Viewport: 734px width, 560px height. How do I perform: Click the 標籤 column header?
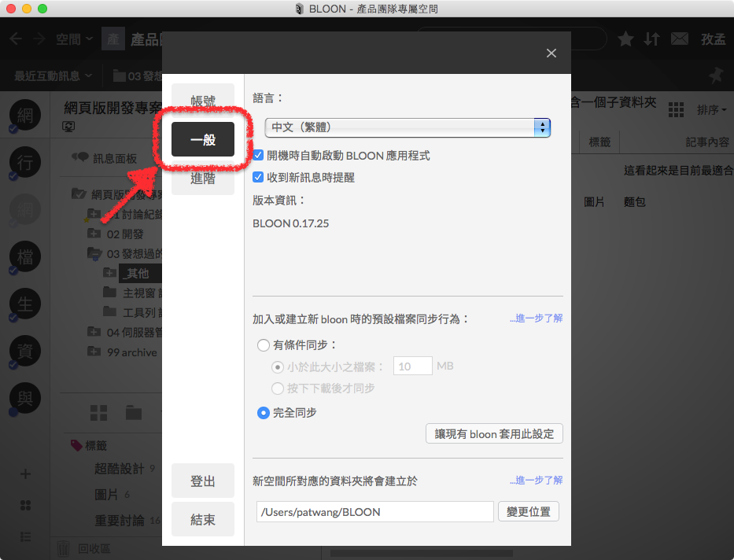click(599, 142)
